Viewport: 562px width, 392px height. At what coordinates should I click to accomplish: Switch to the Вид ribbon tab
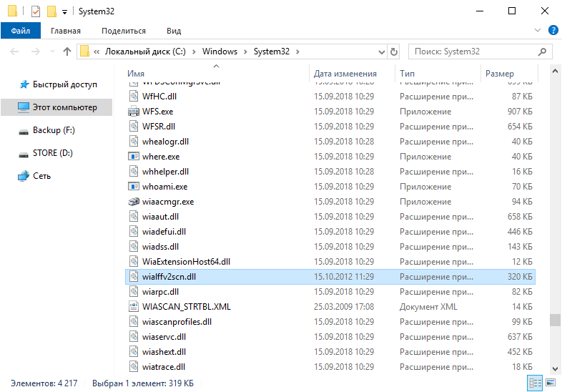[x=174, y=31]
